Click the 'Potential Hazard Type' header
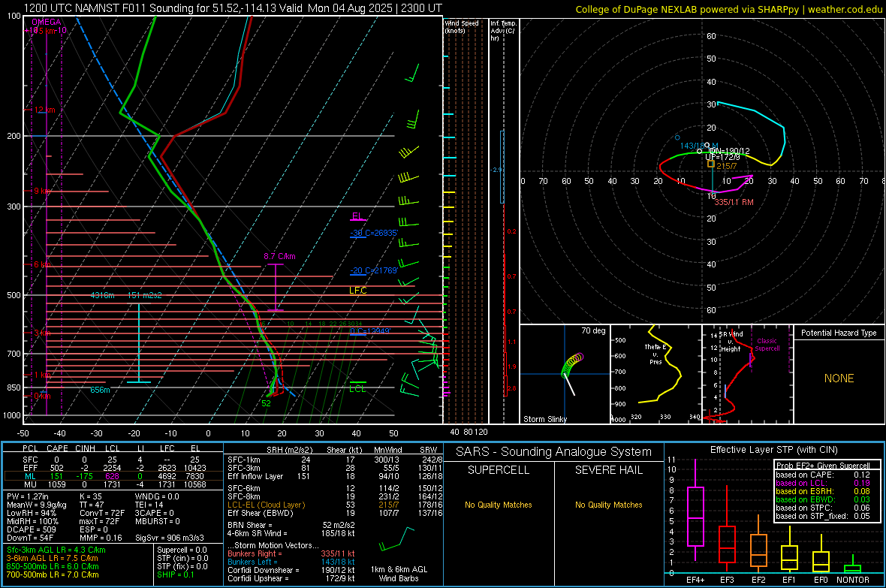The width and height of the screenshot is (886, 588). [x=839, y=333]
